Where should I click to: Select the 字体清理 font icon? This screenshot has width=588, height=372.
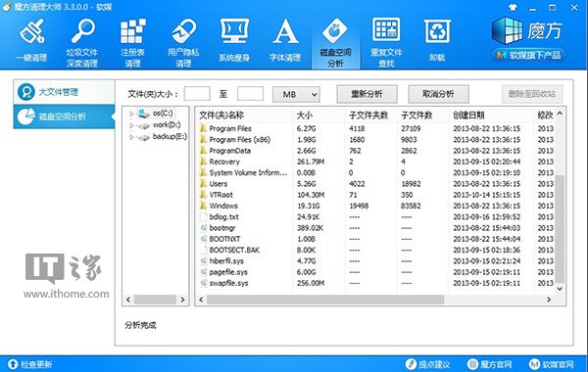coord(285,31)
